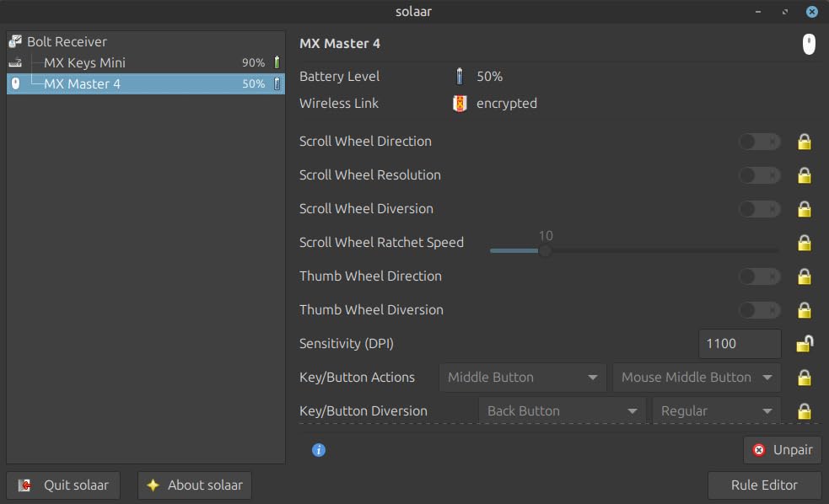This screenshot has width=829, height=504.
Task: Open the Middle Button dropdown
Action: click(522, 378)
